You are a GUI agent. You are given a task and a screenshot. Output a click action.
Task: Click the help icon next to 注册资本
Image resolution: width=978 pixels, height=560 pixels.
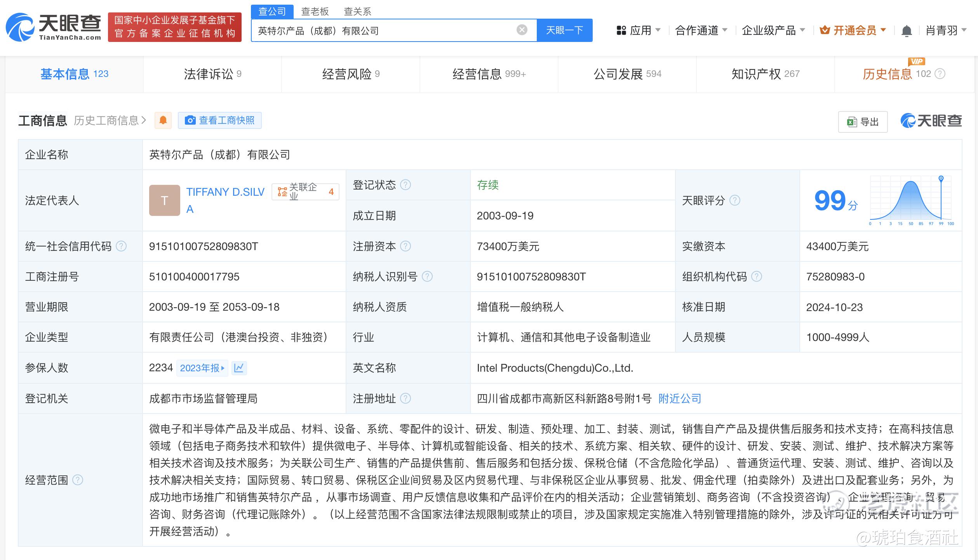tap(406, 246)
